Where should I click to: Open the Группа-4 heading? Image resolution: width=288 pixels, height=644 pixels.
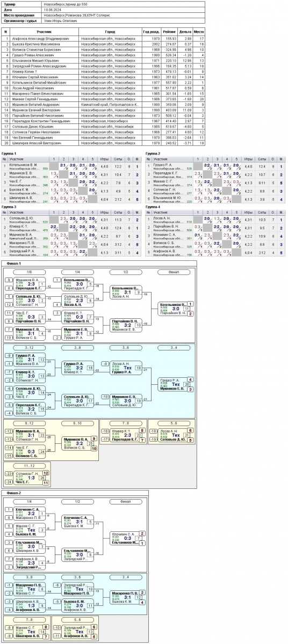152,207
